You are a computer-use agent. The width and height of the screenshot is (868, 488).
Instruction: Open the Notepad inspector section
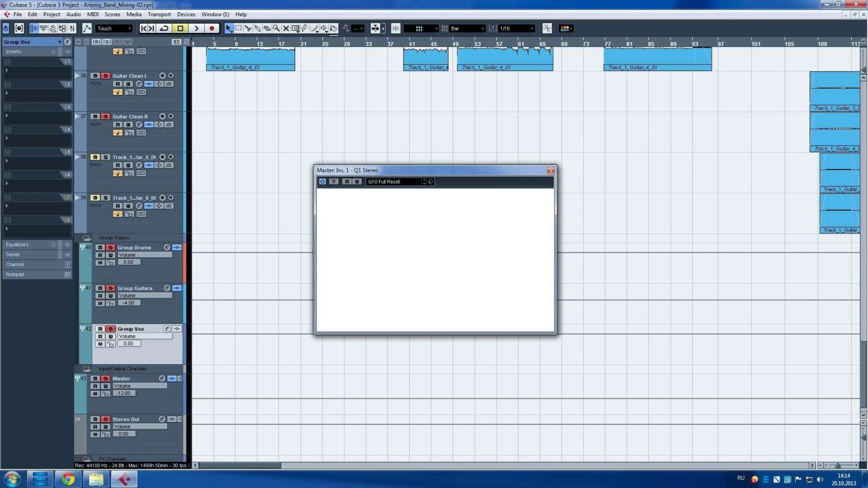[37, 274]
